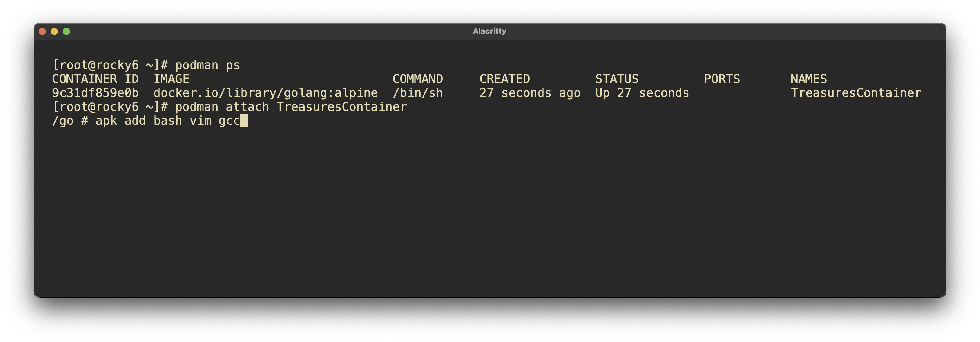Click the COMMAND column header
Image resolution: width=980 pixels, height=342 pixels.
coord(417,79)
